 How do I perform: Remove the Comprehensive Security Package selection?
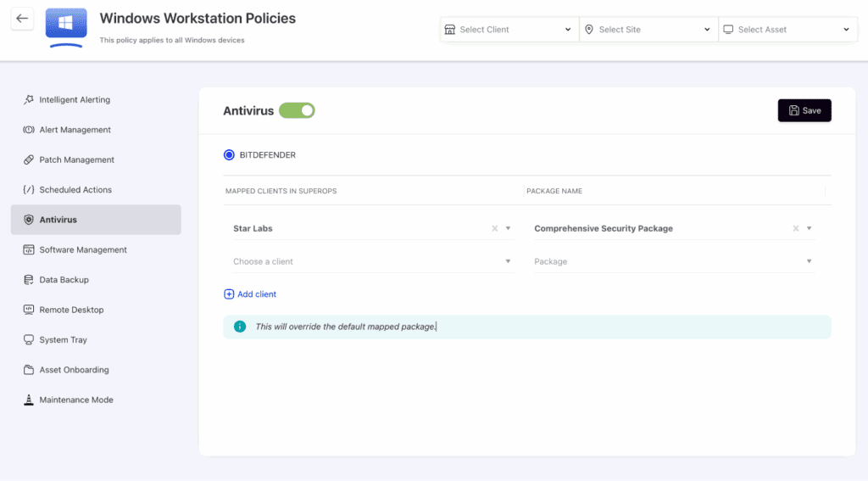point(796,229)
